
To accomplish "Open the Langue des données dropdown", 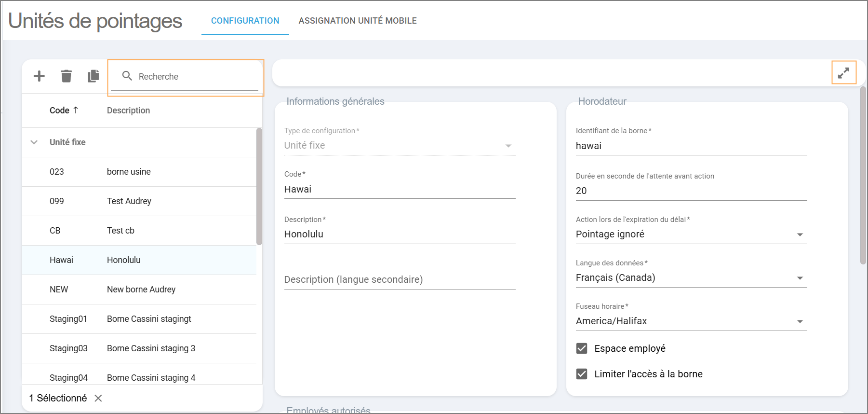I will pyautogui.click(x=800, y=278).
